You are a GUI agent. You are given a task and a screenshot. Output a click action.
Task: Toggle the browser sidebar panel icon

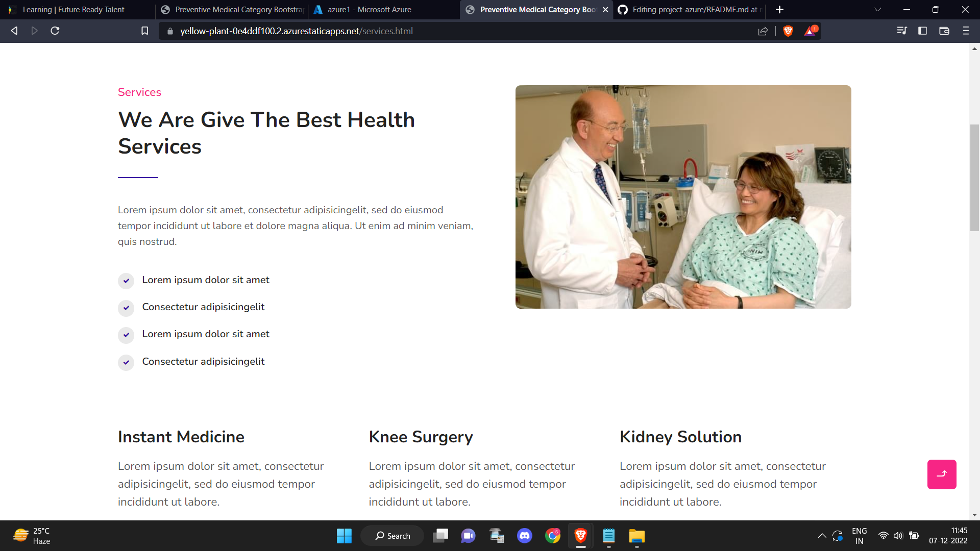pyautogui.click(x=922, y=31)
